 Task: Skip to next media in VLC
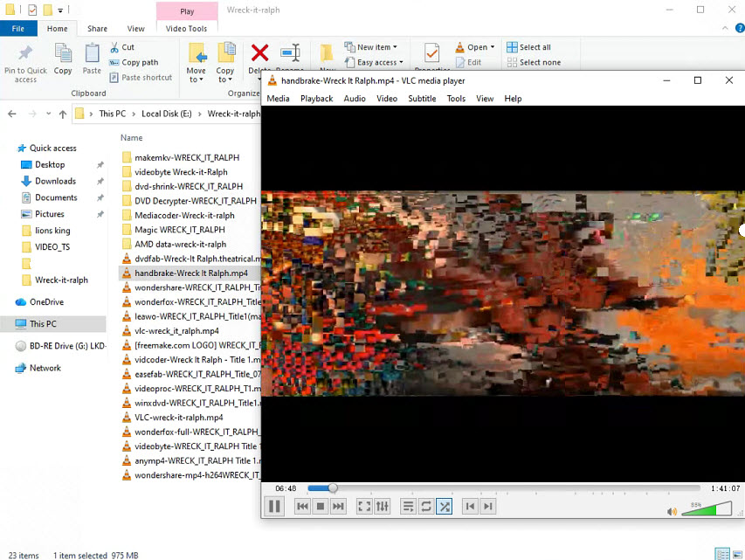coord(338,507)
